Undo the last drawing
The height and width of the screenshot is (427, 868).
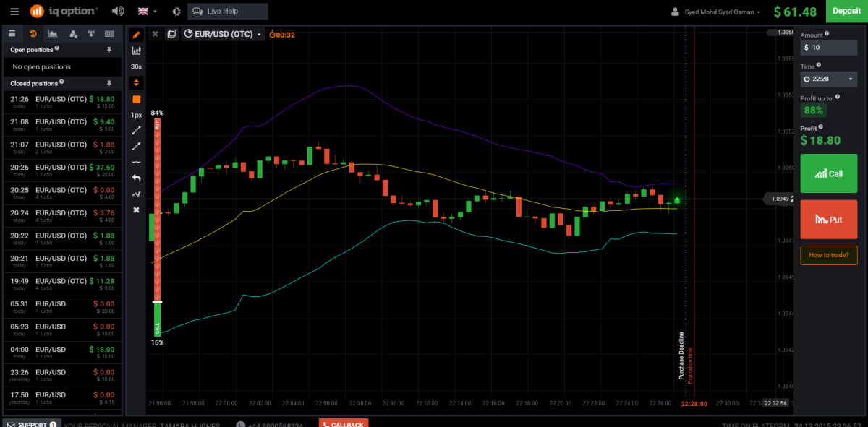(136, 178)
